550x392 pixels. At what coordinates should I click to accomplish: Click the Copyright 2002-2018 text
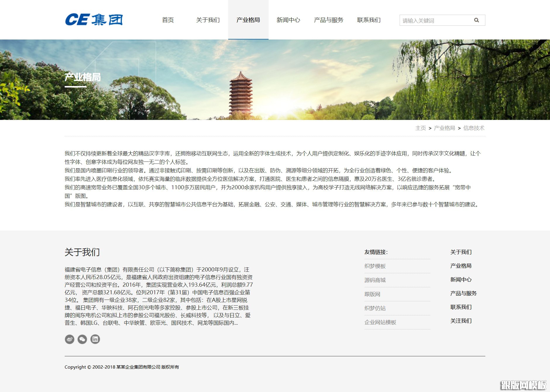[x=122, y=367]
